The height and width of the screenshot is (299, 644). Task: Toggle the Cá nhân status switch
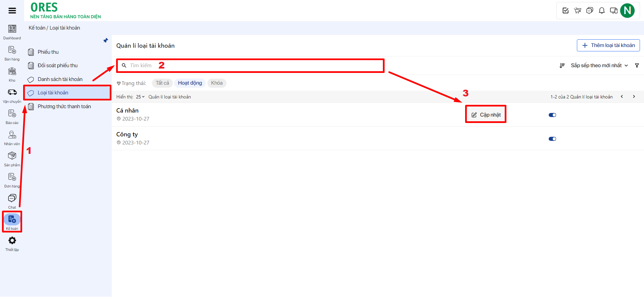click(x=552, y=115)
